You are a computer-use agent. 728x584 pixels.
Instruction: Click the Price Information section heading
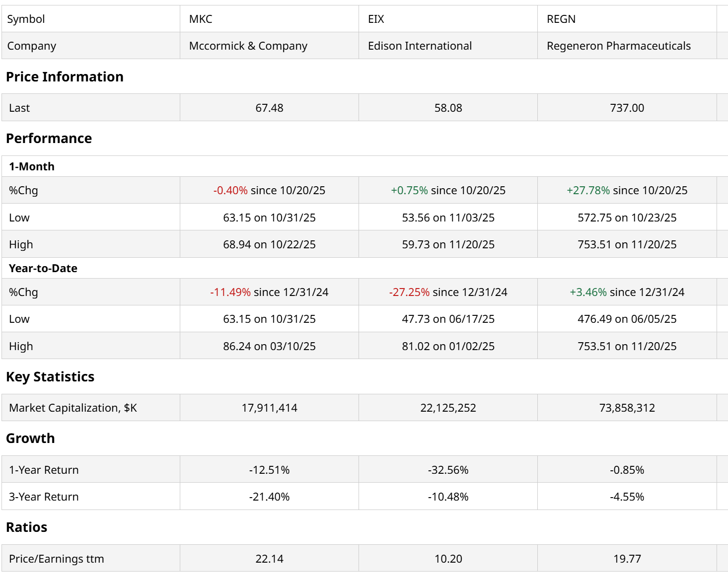pos(65,76)
